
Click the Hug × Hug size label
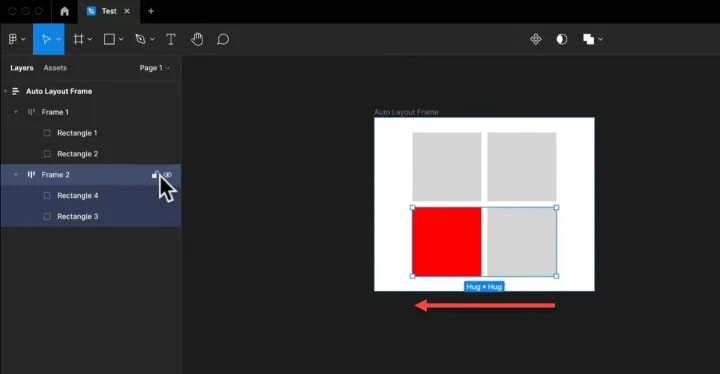[x=484, y=287]
